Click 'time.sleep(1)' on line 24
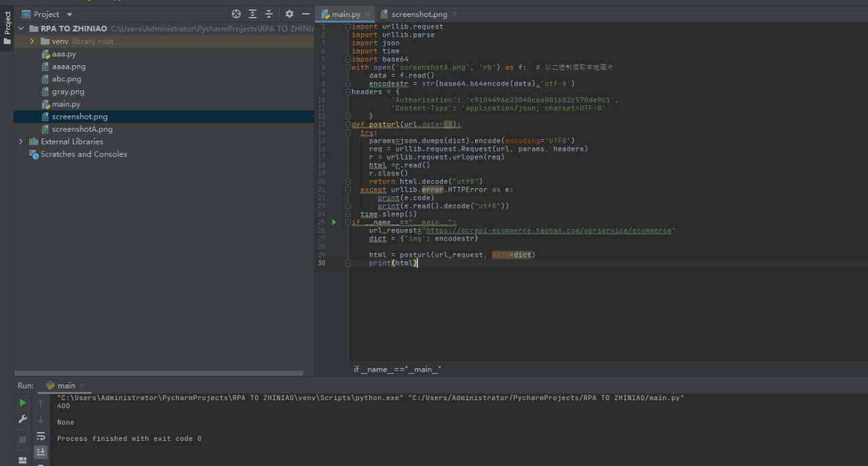 (x=389, y=214)
